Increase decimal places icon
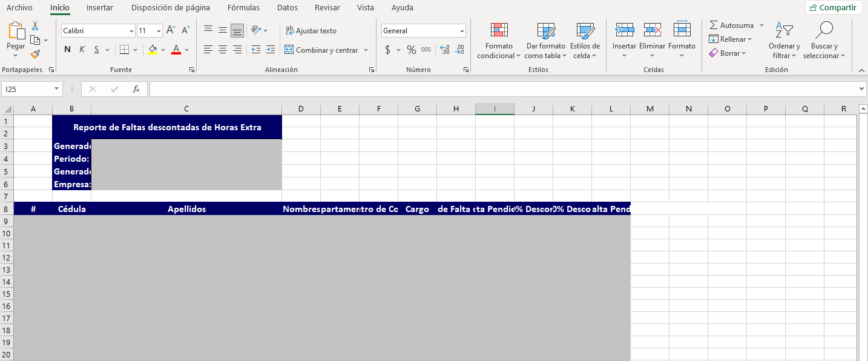868x361 pixels. coord(445,50)
